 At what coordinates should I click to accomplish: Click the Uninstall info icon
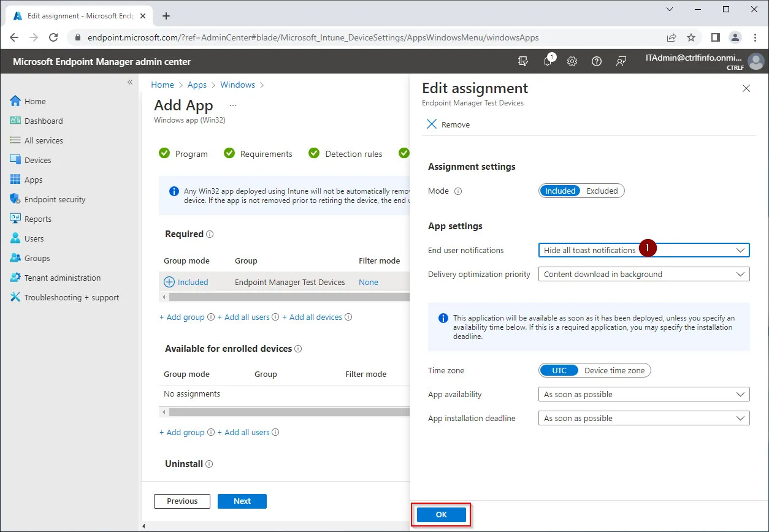pyautogui.click(x=209, y=464)
